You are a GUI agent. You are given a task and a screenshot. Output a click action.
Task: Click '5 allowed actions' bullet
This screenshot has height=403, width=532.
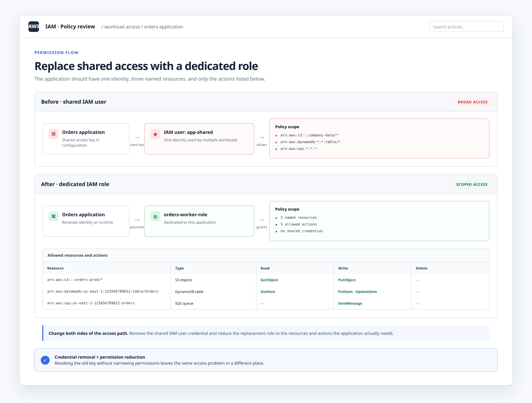pos(298,224)
